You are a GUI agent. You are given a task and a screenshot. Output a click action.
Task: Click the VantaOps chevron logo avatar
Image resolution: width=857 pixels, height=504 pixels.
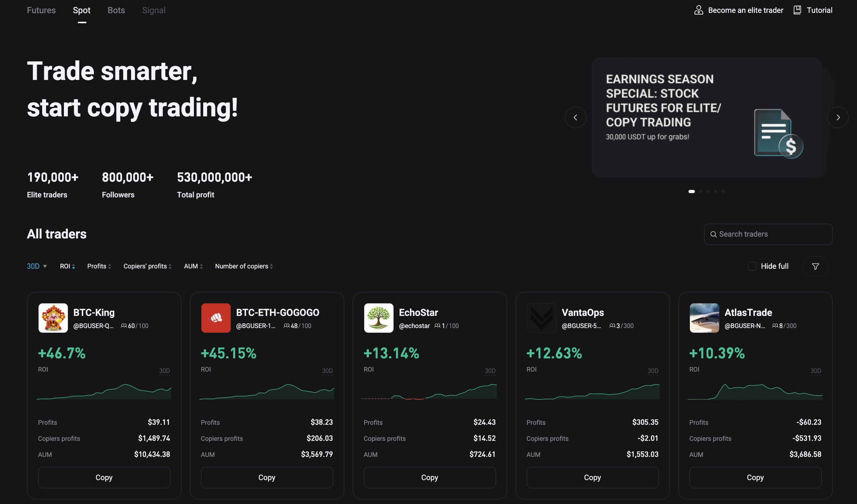click(x=541, y=318)
